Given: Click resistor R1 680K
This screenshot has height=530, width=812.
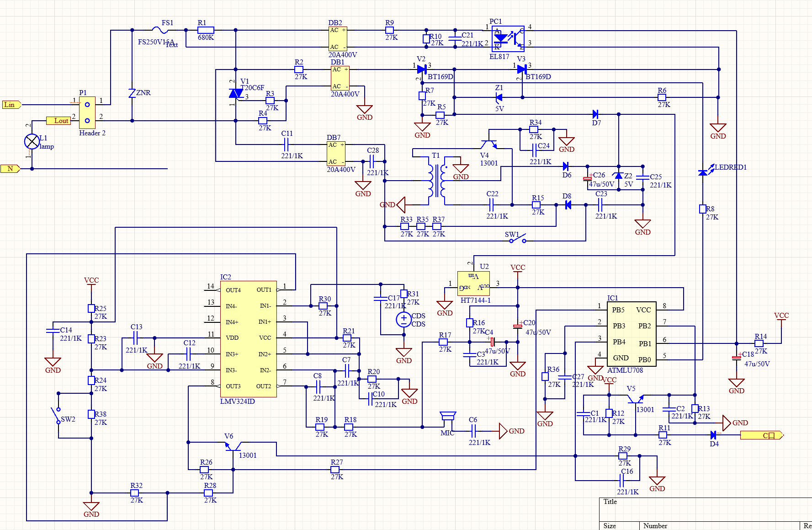Looking at the screenshot, I should [x=206, y=30].
